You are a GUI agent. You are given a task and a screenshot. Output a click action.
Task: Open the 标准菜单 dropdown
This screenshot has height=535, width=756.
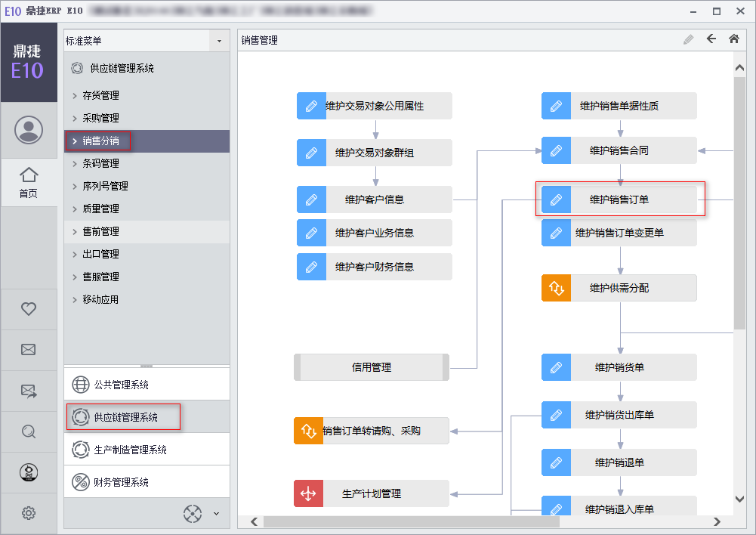pos(219,41)
